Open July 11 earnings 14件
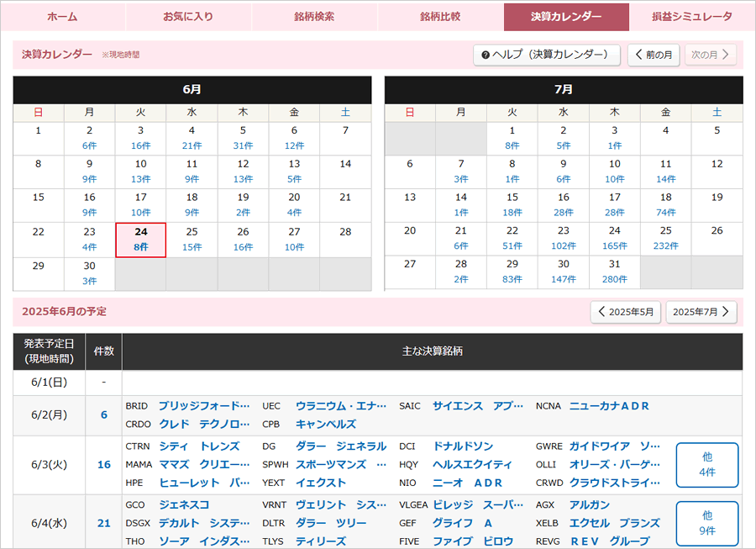This screenshot has width=756, height=549. click(x=666, y=179)
